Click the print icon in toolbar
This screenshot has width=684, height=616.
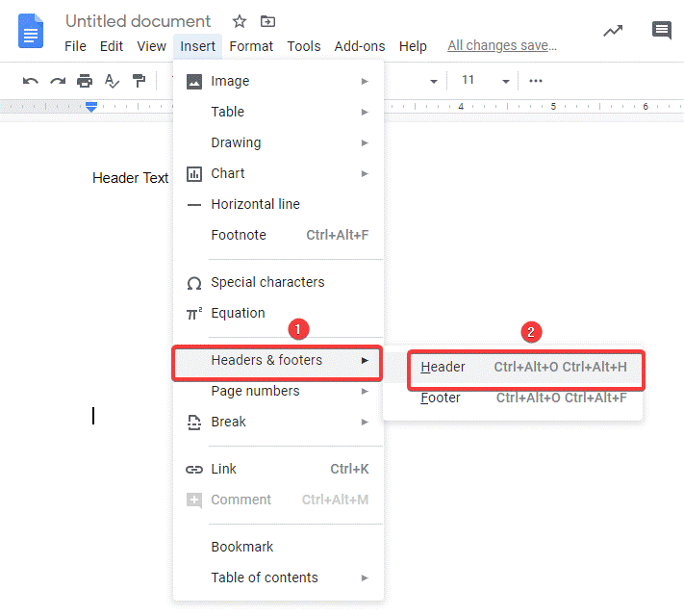coord(85,81)
